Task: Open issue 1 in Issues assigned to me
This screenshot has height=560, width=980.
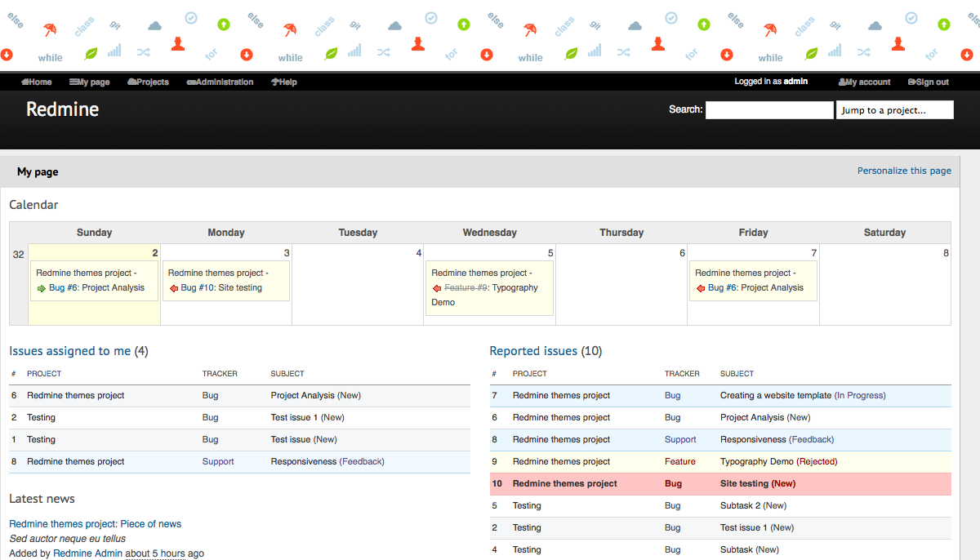Action: [14, 439]
